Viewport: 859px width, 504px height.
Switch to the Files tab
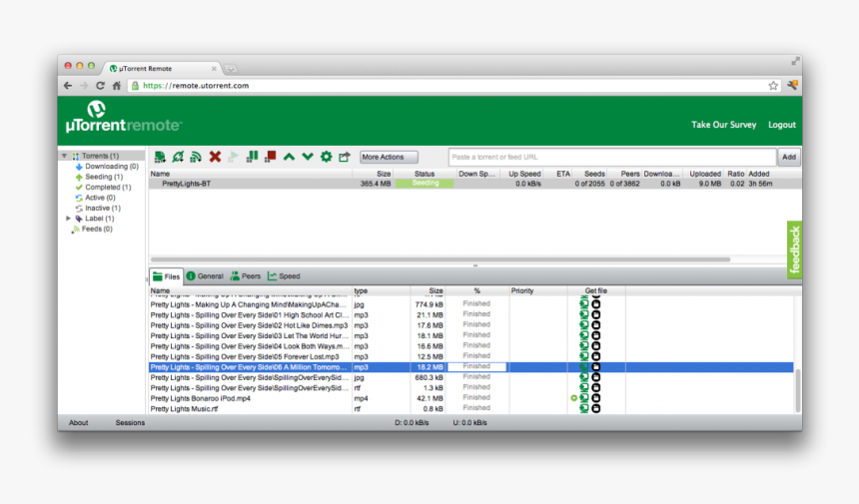(x=167, y=276)
